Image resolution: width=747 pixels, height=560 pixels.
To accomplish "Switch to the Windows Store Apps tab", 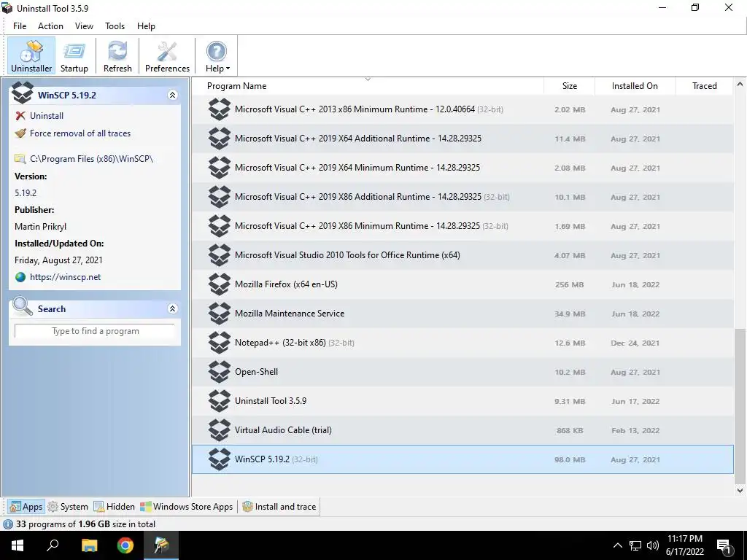I will tap(186, 507).
